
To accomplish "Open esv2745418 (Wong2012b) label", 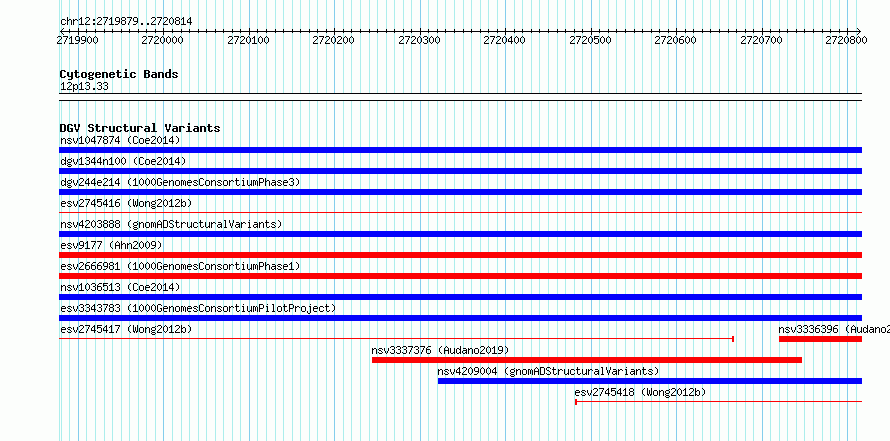I will 640,392.
